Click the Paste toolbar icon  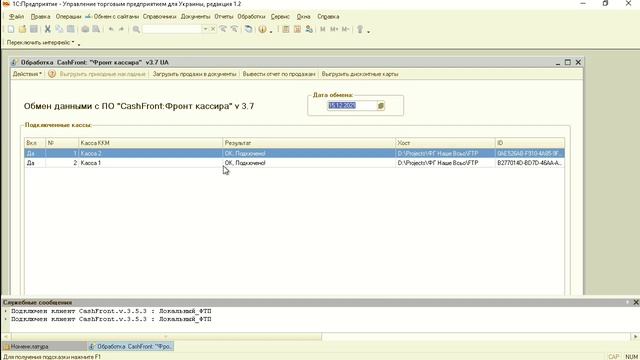pos(71,29)
